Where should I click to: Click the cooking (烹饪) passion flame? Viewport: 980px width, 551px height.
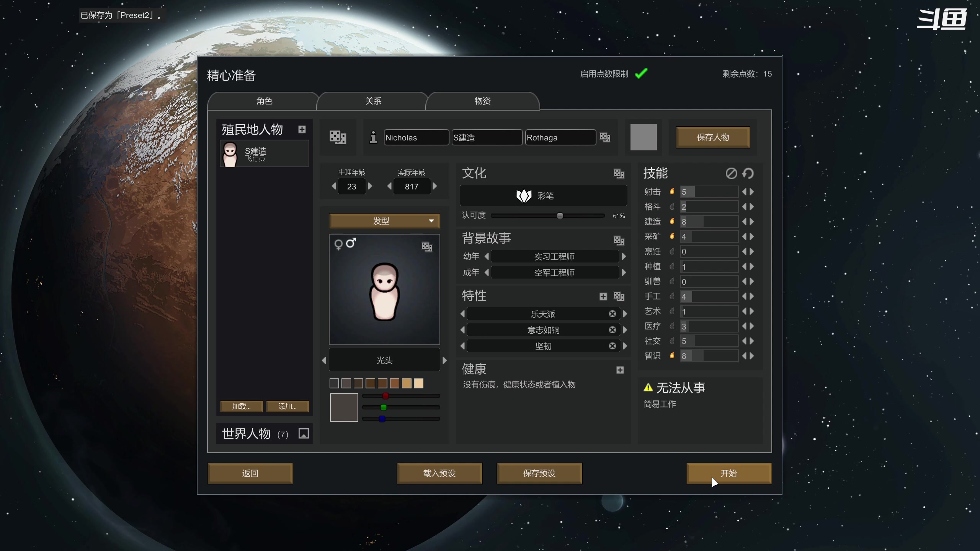point(672,251)
